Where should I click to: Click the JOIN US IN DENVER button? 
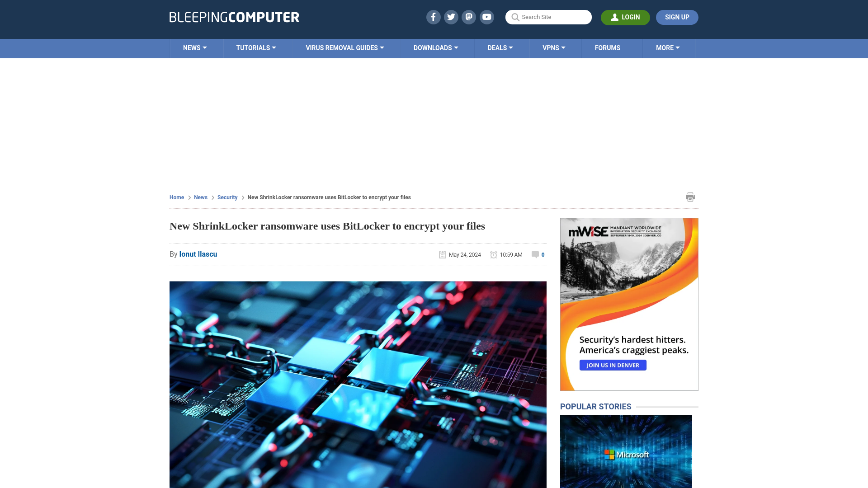tap(613, 365)
